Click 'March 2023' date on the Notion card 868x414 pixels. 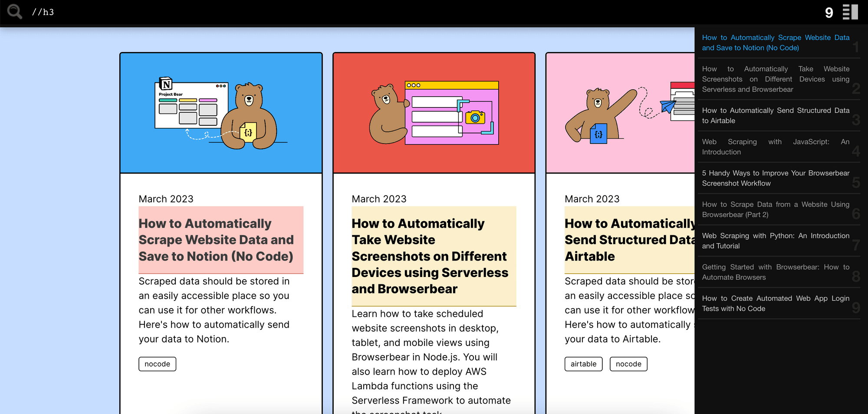[x=166, y=199]
